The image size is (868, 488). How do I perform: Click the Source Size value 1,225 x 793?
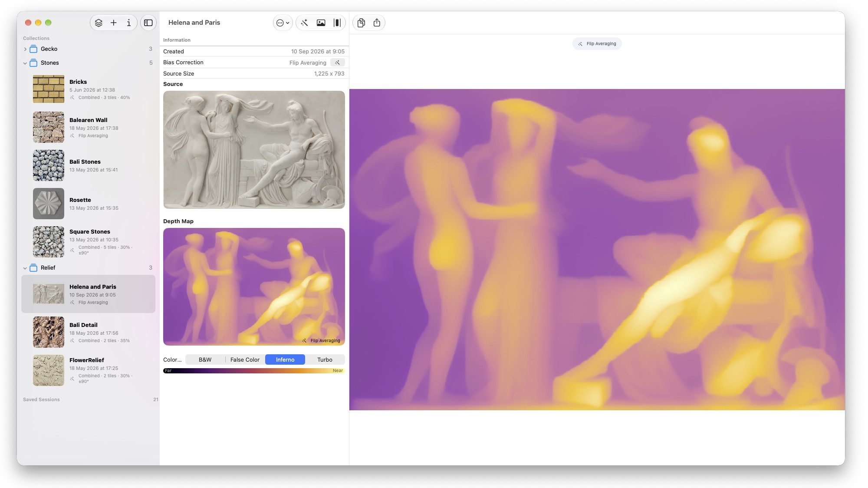[329, 74]
